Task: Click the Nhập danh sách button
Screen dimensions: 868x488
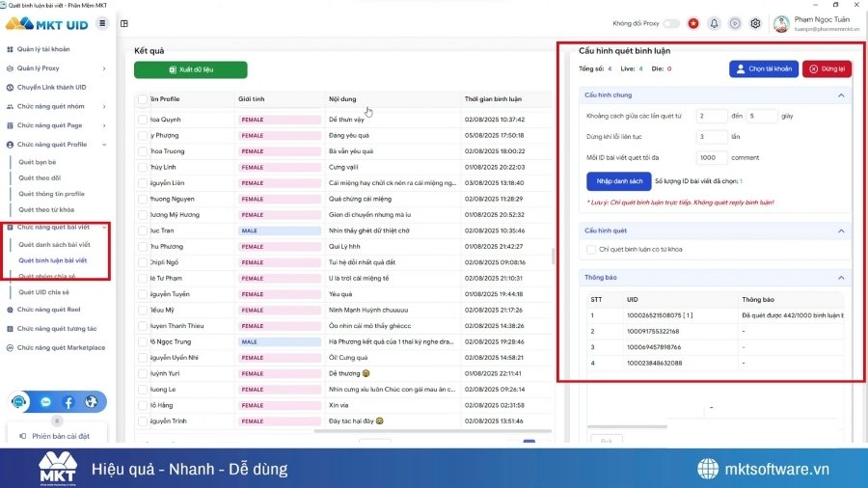Action: pos(619,181)
